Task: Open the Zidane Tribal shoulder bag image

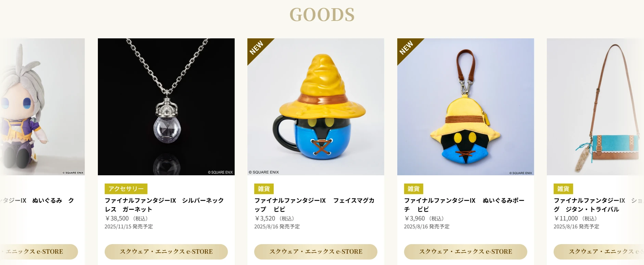Action: (x=595, y=107)
